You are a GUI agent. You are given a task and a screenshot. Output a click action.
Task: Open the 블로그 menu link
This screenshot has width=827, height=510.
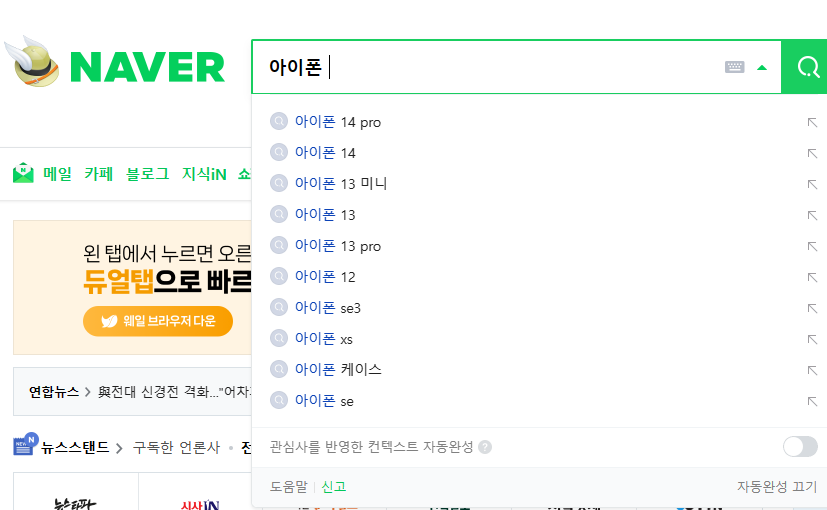point(148,174)
